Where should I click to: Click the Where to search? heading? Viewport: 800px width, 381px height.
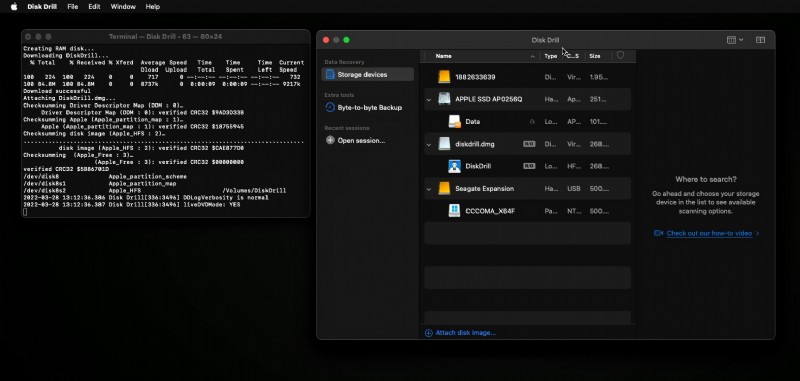tap(706, 180)
